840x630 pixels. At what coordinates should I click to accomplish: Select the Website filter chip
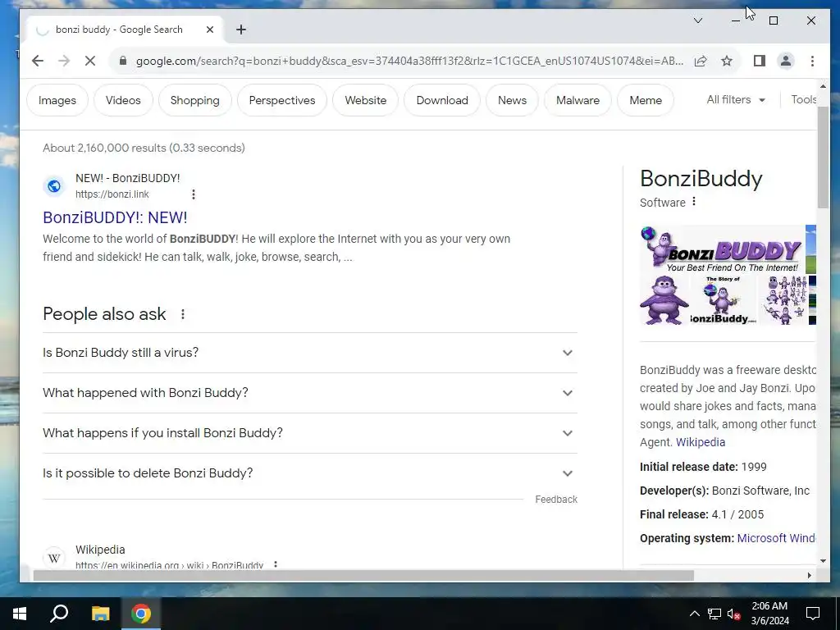(365, 100)
